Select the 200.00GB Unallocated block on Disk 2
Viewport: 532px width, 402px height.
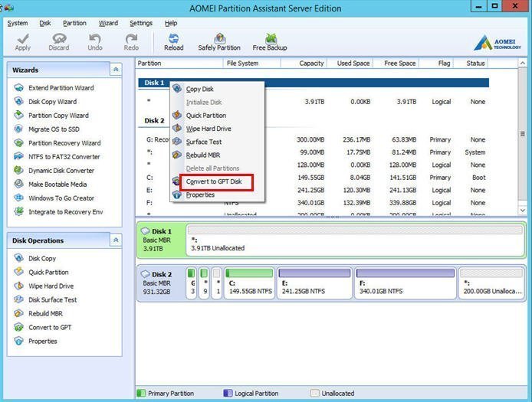click(491, 283)
